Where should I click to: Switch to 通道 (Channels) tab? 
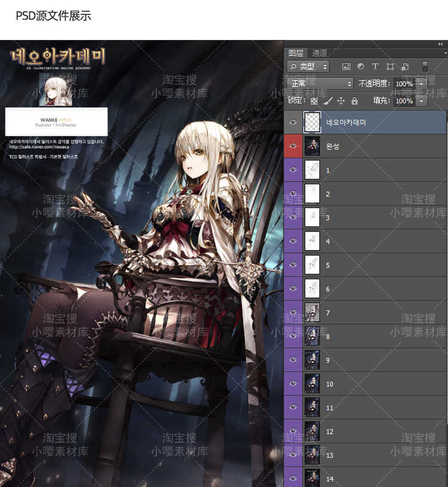tap(320, 53)
